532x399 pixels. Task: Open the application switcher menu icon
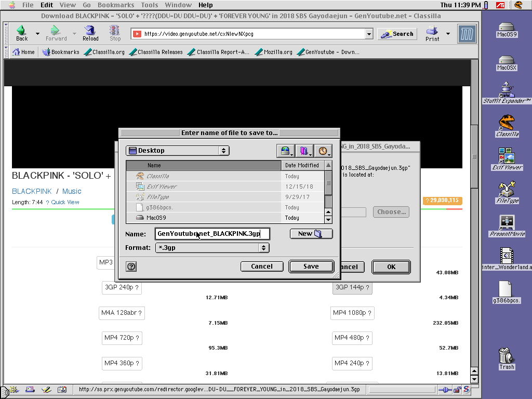click(x=518, y=5)
